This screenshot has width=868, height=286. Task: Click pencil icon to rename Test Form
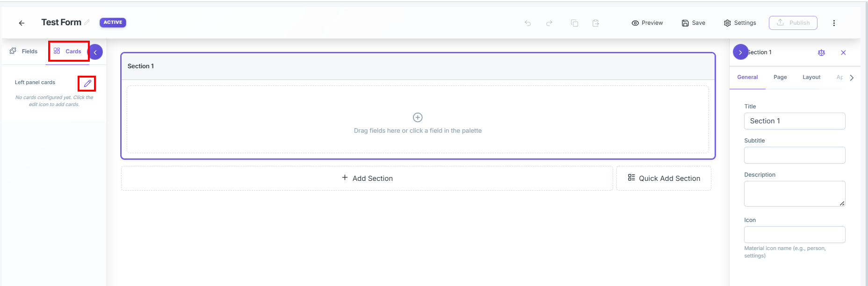coord(87,22)
